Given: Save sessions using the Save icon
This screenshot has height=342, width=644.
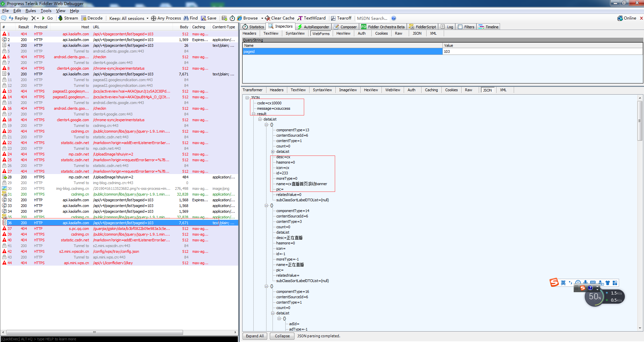Looking at the screenshot, I should [209, 18].
